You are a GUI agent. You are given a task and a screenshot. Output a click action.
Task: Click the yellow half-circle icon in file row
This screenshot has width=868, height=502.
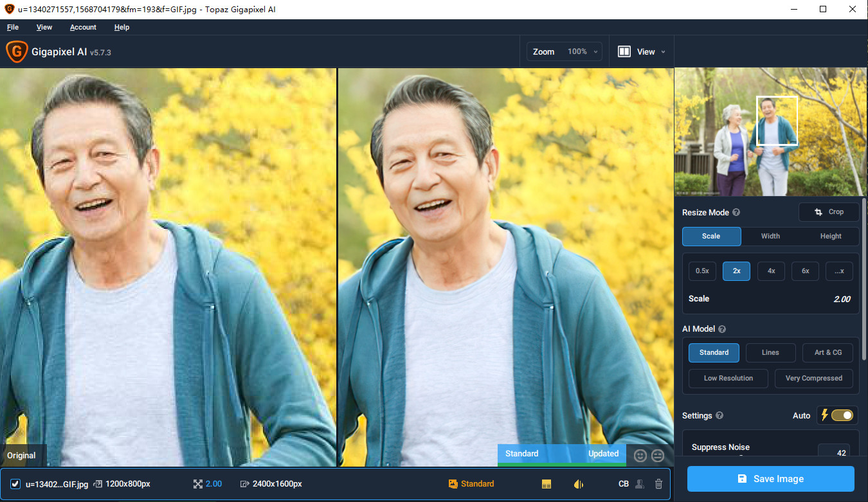(578, 484)
